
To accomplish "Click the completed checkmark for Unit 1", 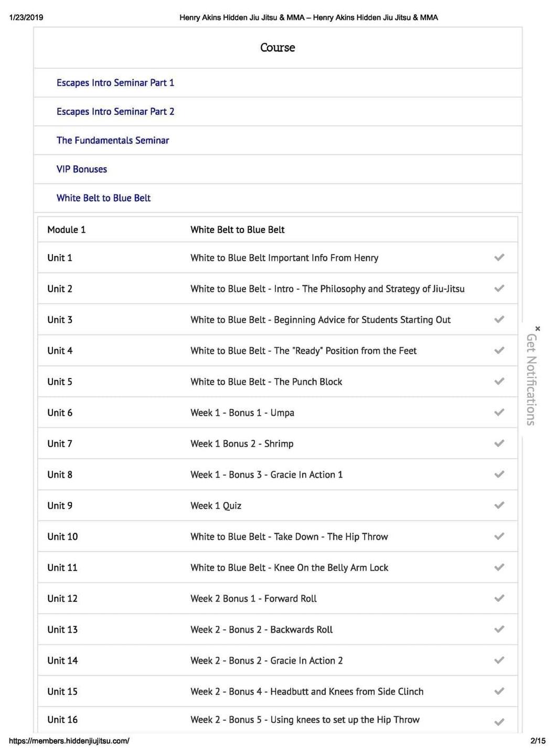I will tap(499, 257).
